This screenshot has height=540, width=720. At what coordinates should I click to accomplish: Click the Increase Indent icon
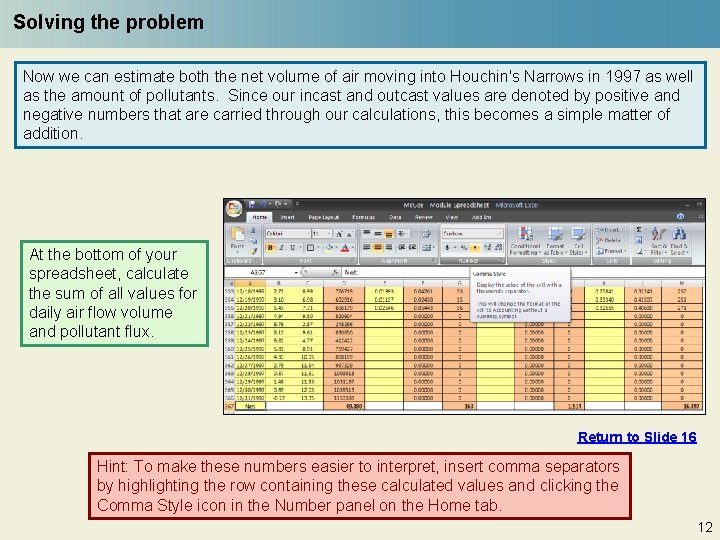(x=412, y=248)
